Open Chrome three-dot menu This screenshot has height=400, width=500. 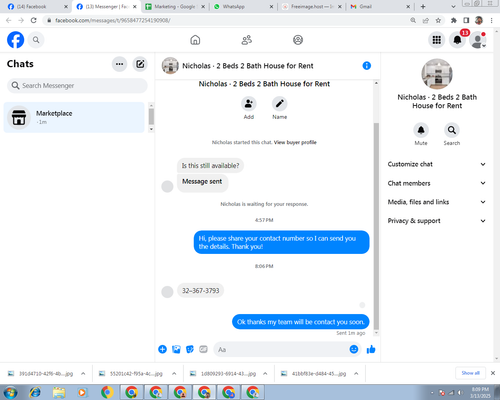pos(492,21)
